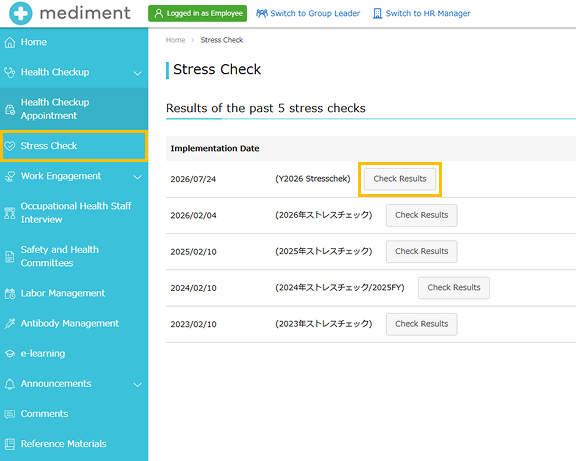576x461 pixels.
Task: Click the Antibody Management syringe icon
Action: click(10, 324)
